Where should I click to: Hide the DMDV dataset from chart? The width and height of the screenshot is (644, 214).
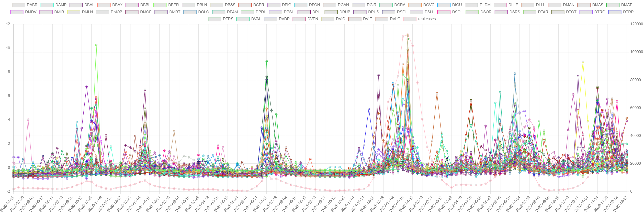tap(24, 12)
